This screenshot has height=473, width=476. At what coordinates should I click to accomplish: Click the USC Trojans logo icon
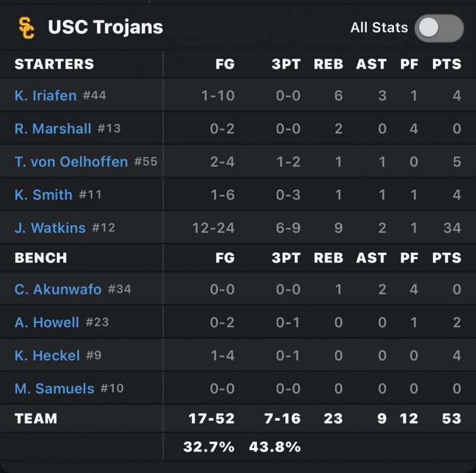27,28
